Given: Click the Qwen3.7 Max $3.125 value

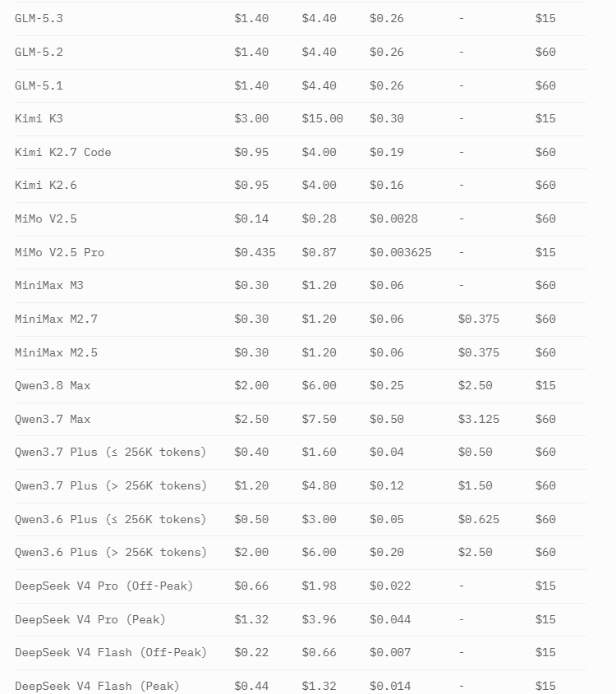Looking at the screenshot, I should (478, 419).
